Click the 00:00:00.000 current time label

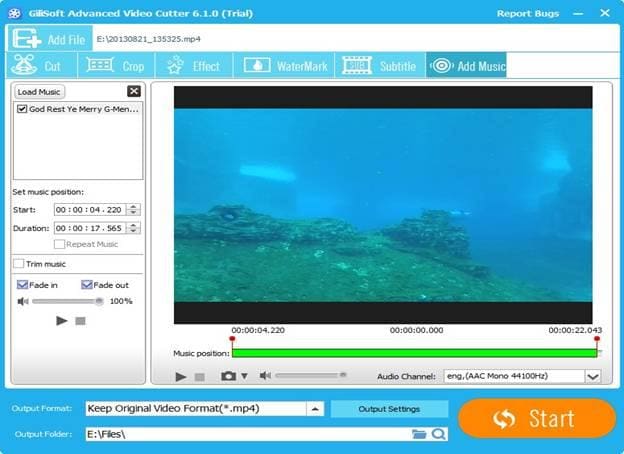pyautogui.click(x=416, y=330)
